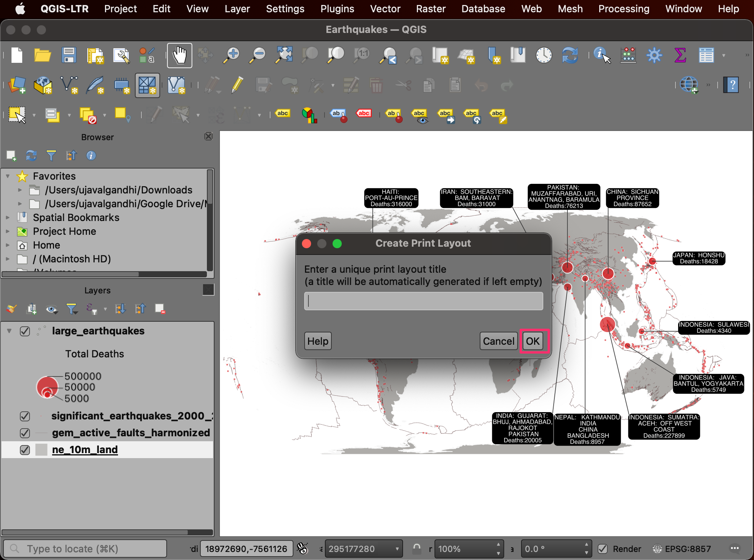
Task: Save the project with the floppy disk icon
Action: (69, 55)
